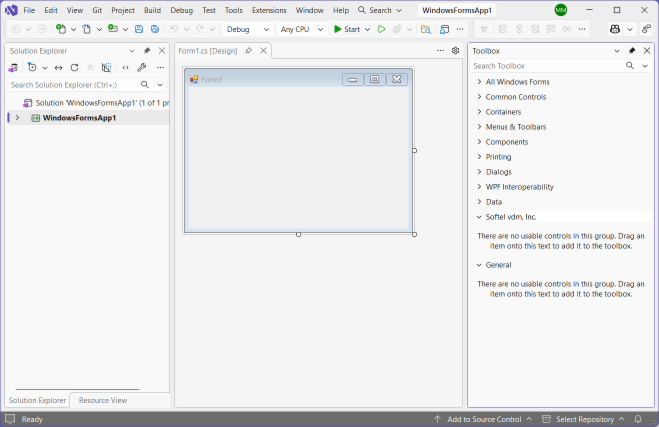The height and width of the screenshot is (427, 659).
Task: Select Solution 'WindowsFormsApp1' tree node
Action: point(96,103)
